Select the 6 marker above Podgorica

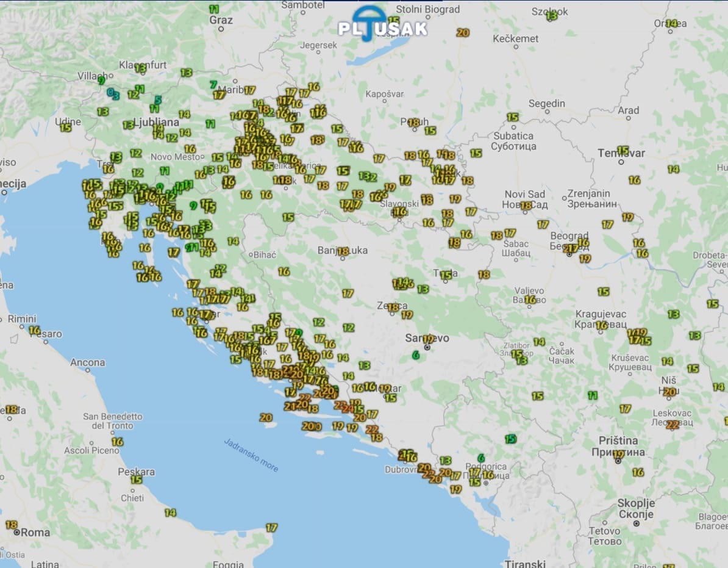481,458
